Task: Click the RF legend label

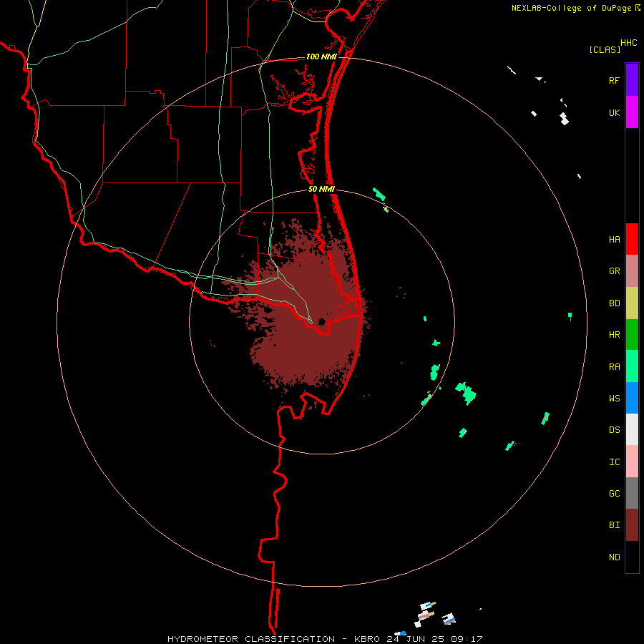Action: click(x=615, y=81)
